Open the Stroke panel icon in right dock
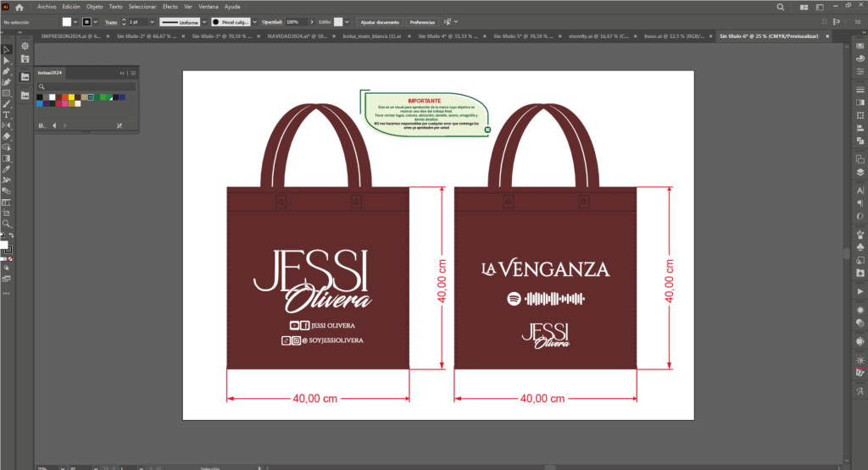Screen dimensions: 868x470 [x=860, y=90]
